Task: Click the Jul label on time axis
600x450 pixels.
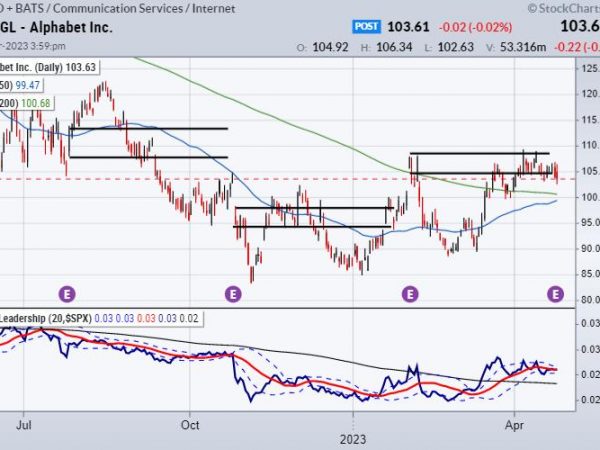Action: (x=24, y=425)
